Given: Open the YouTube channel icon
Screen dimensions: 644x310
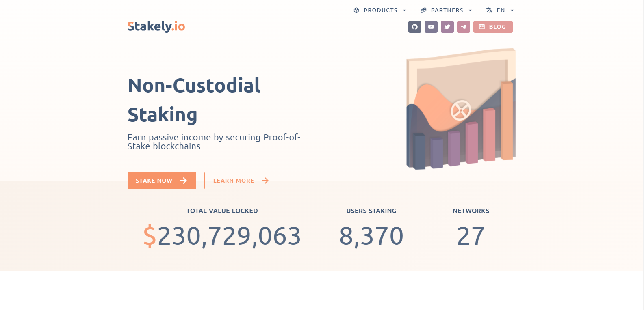Looking at the screenshot, I should [431, 27].
